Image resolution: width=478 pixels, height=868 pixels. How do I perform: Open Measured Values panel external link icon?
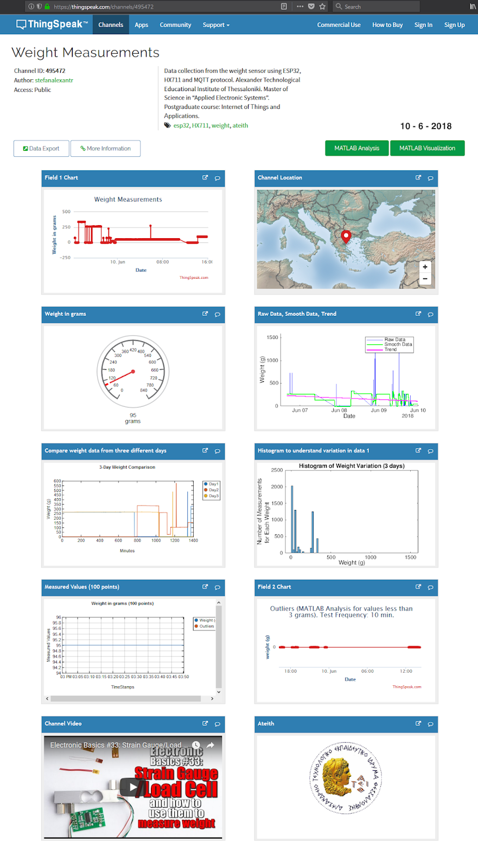point(205,586)
